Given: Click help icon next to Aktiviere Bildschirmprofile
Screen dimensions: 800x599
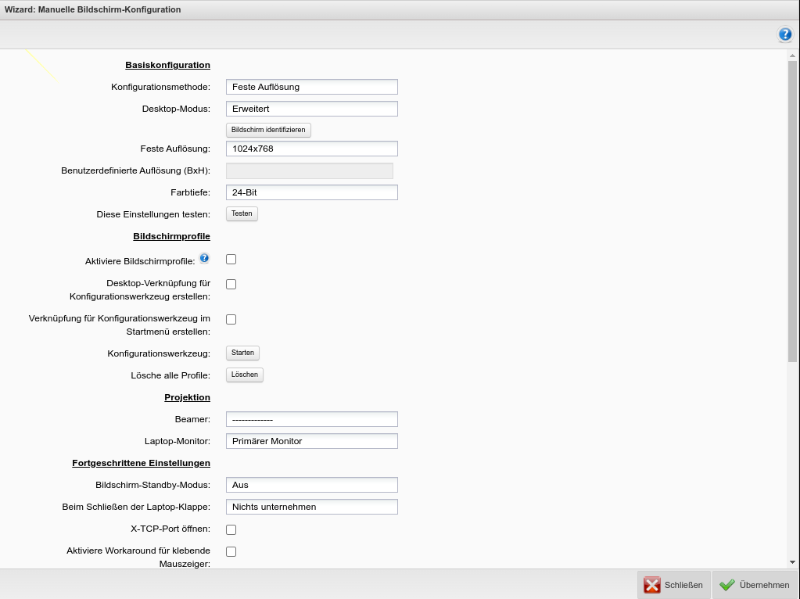Looking at the screenshot, I should point(204,259).
